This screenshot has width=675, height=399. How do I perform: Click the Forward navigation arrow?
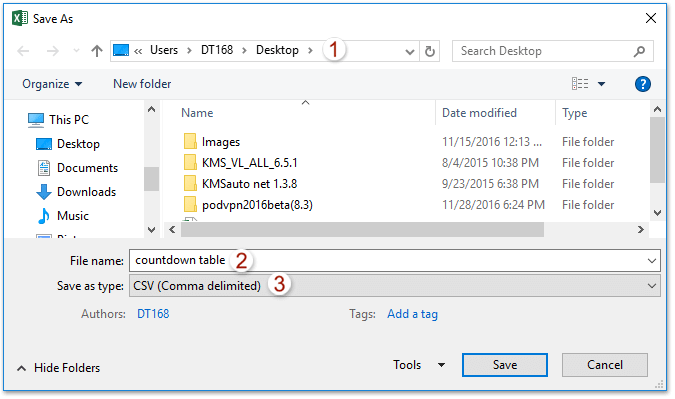53,51
